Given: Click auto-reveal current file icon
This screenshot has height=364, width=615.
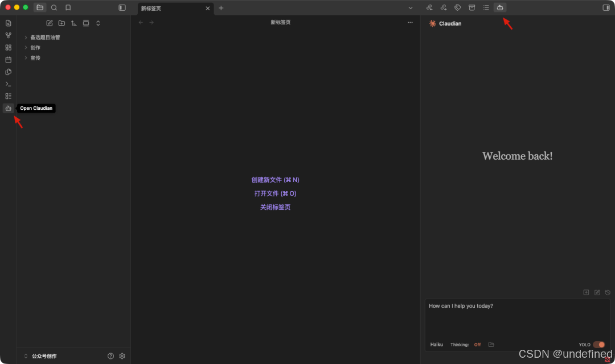Looking at the screenshot, I should 86,23.
